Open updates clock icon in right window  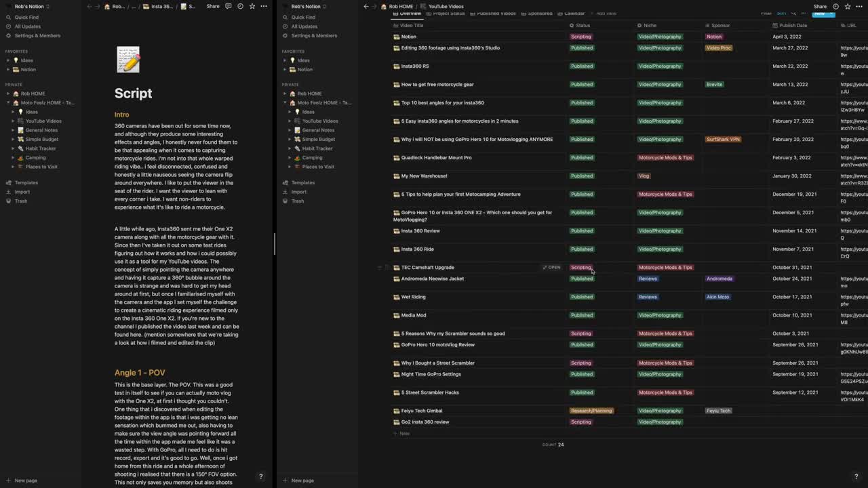point(835,6)
